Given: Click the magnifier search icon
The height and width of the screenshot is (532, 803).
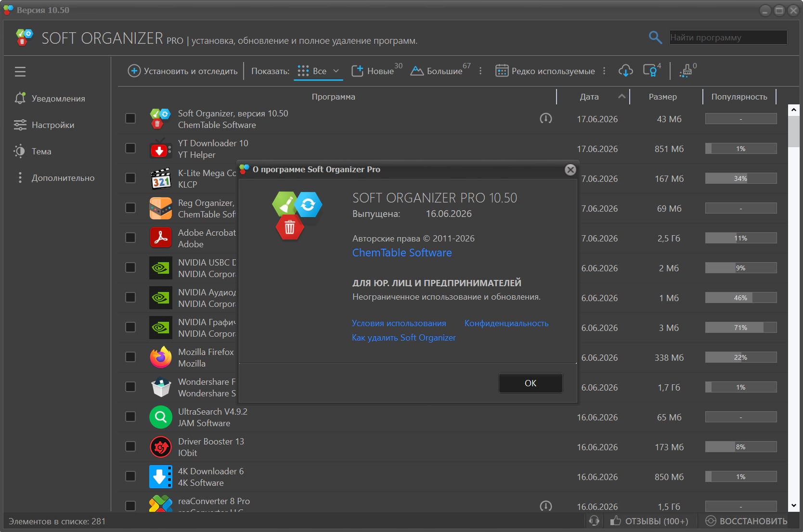Looking at the screenshot, I should click(x=655, y=37).
